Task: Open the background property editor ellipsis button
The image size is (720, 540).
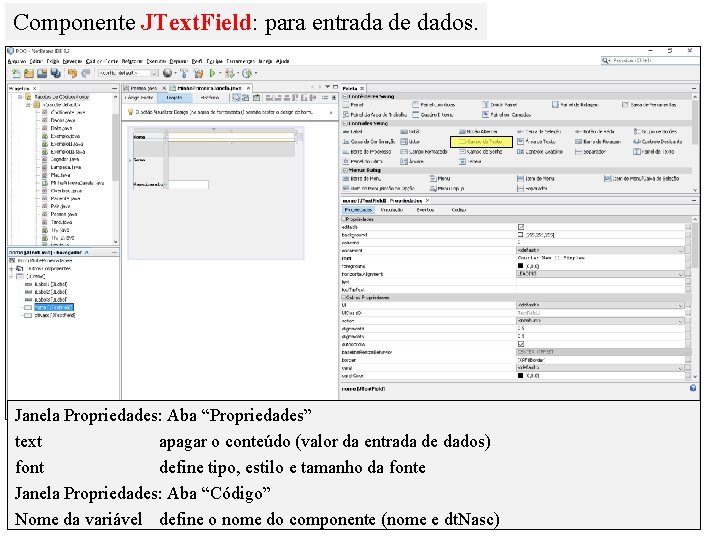Action: (688, 235)
